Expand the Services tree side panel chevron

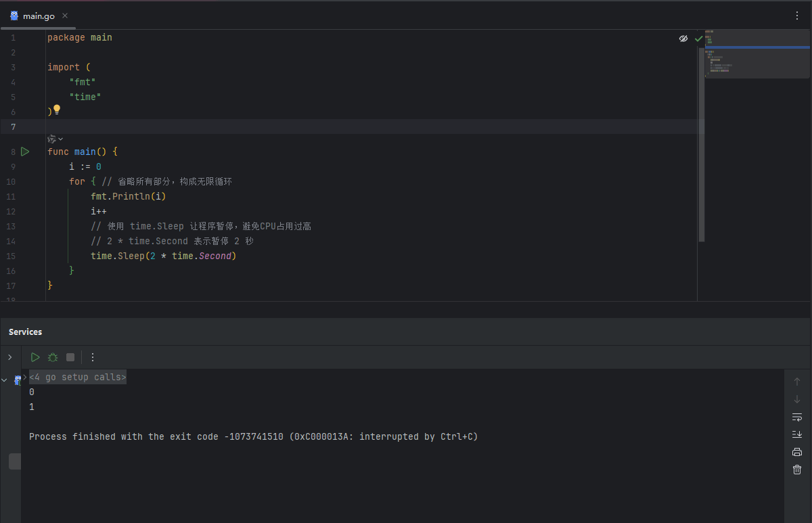[9, 357]
